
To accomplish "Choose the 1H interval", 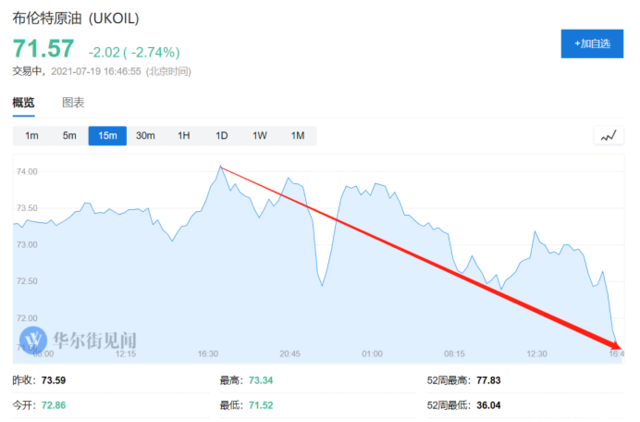I will click(x=184, y=136).
